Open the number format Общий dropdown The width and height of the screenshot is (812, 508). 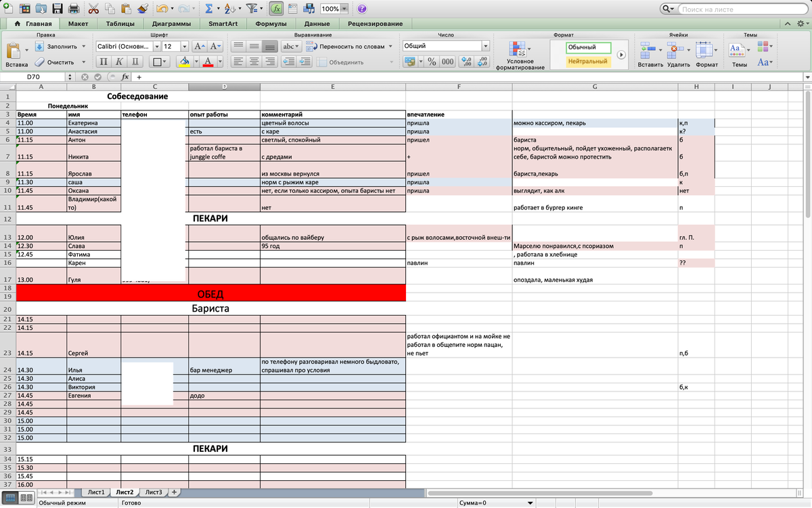[485, 46]
